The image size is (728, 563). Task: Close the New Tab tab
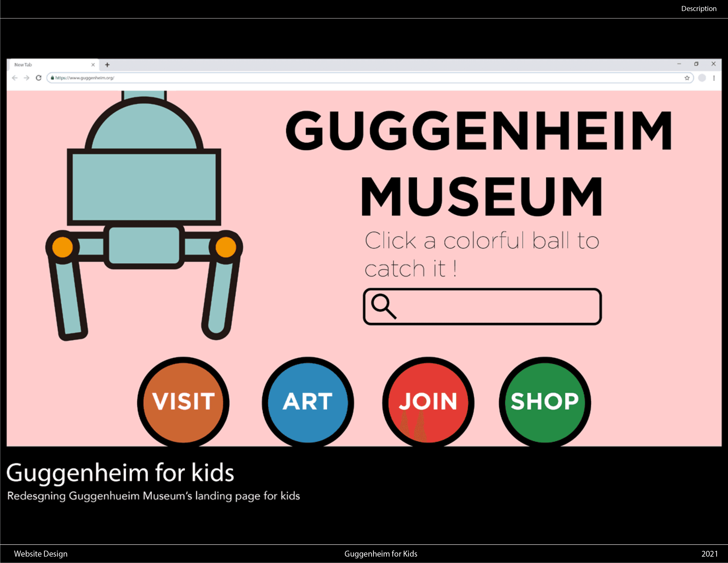point(93,65)
